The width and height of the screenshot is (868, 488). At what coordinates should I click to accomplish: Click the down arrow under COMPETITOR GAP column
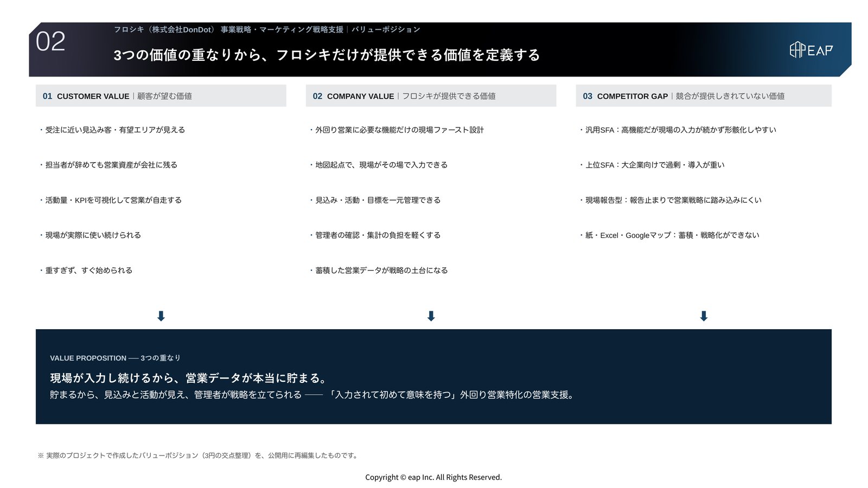tap(704, 316)
